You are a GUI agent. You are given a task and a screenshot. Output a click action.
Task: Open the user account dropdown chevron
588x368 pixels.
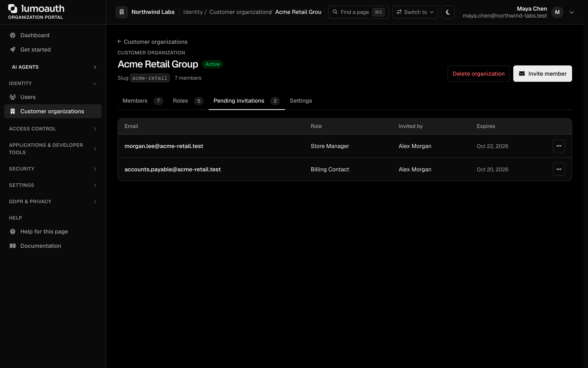(571, 12)
